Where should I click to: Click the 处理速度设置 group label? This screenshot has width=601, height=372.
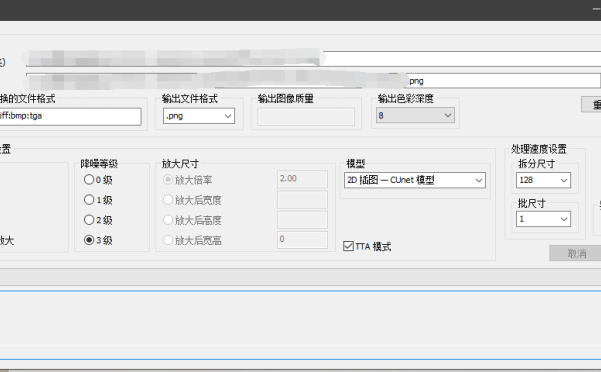tap(539, 149)
